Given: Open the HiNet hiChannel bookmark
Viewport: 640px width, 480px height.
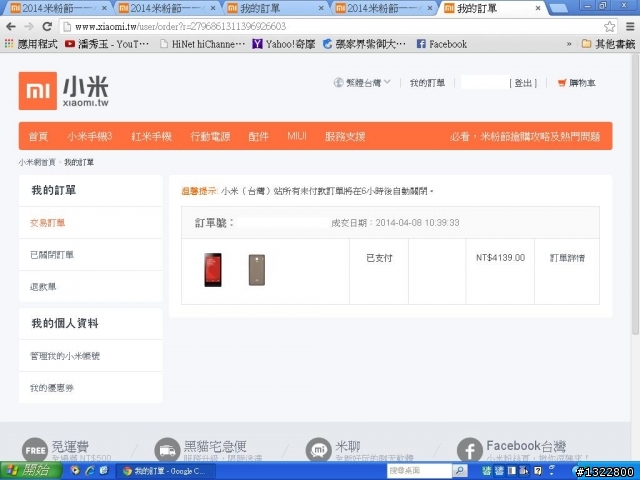Looking at the screenshot, I should tap(202, 44).
